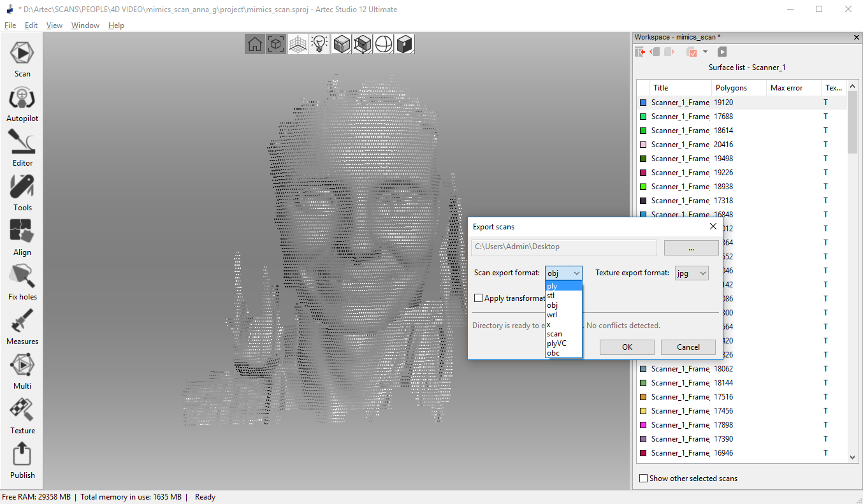Launch Autopilot mode
Viewport: 863px width, 504px height.
tap(22, 104)
